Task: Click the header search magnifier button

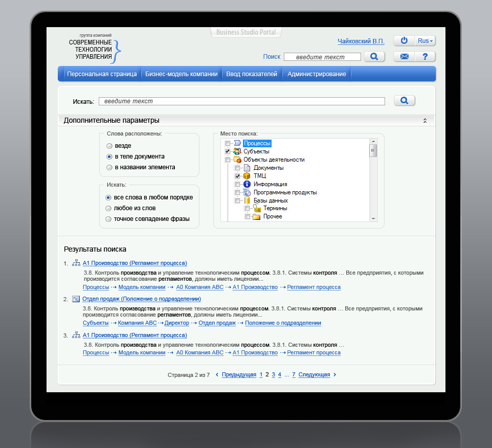Action: click(374, 56)
